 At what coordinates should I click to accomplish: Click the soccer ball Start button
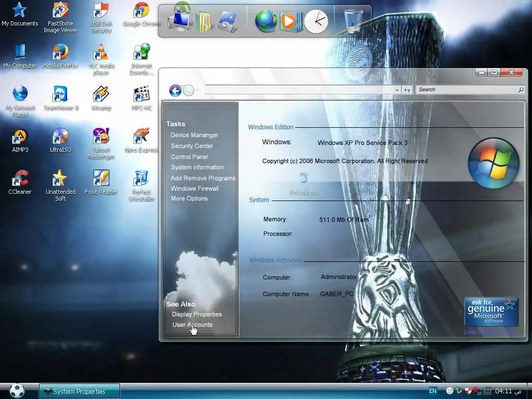click(x=17, y=391)
